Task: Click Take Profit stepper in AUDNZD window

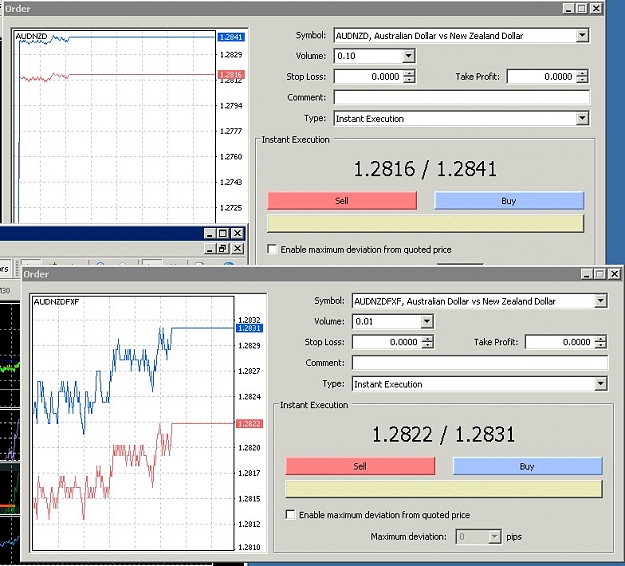Action: [582, 77]
